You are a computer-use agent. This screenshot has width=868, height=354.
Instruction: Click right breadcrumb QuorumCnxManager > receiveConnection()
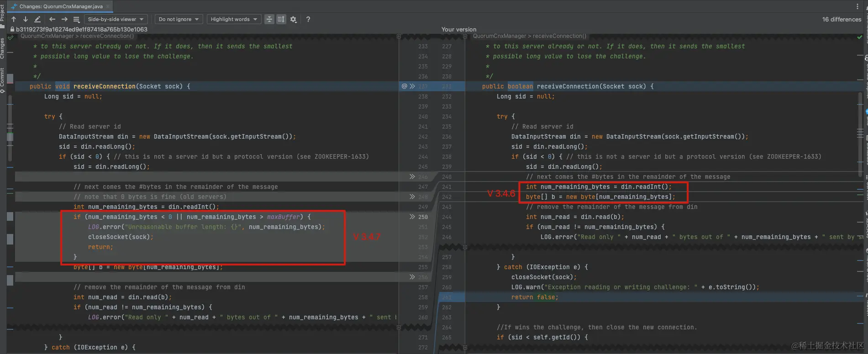coord(530,36)
